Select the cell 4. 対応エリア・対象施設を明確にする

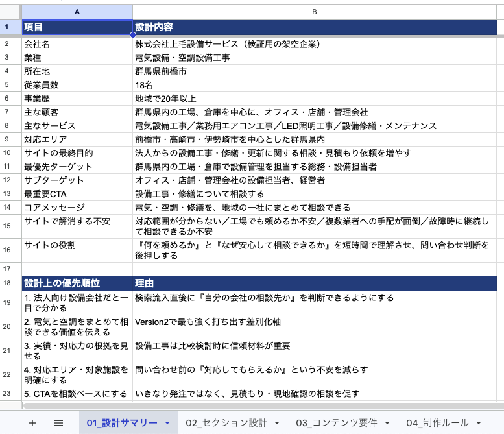pos(77,375)
